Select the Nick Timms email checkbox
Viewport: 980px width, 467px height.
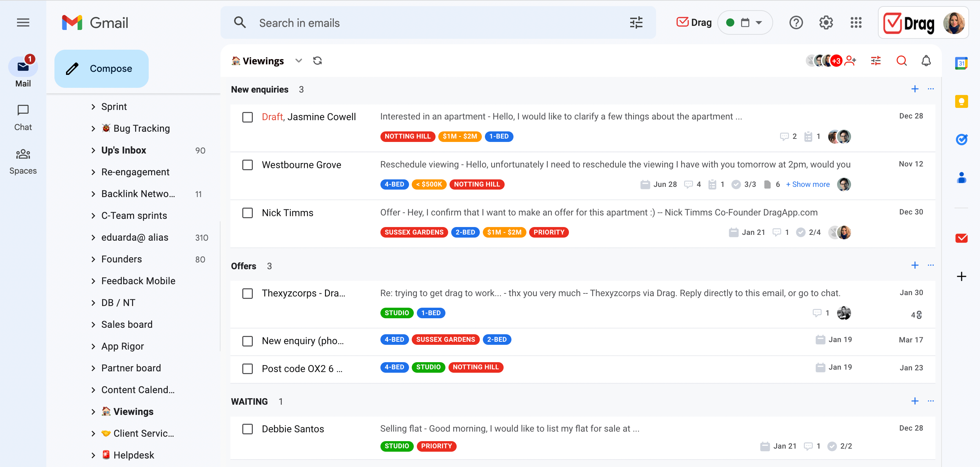point(248,213)
